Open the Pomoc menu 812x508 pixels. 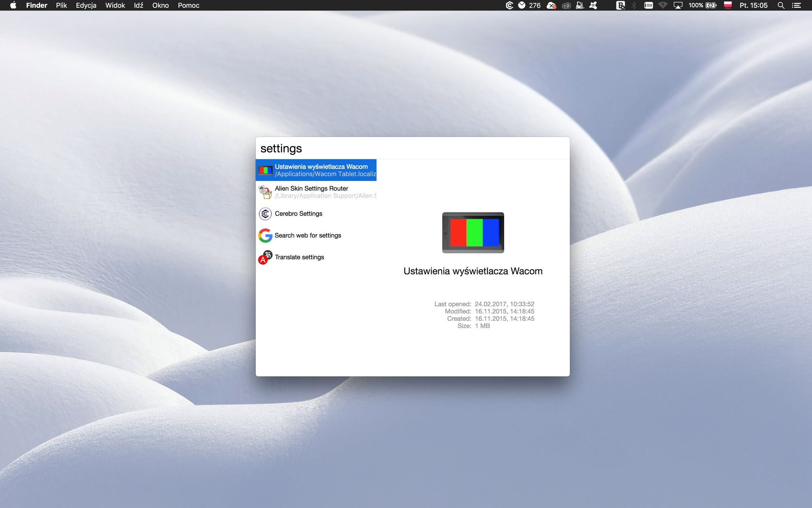click(x=189, y=5)
